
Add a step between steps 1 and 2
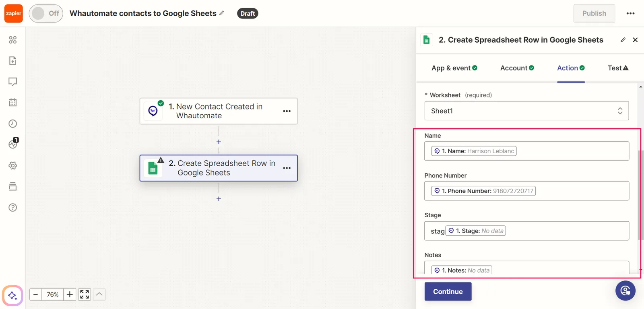tap(219, 142)
